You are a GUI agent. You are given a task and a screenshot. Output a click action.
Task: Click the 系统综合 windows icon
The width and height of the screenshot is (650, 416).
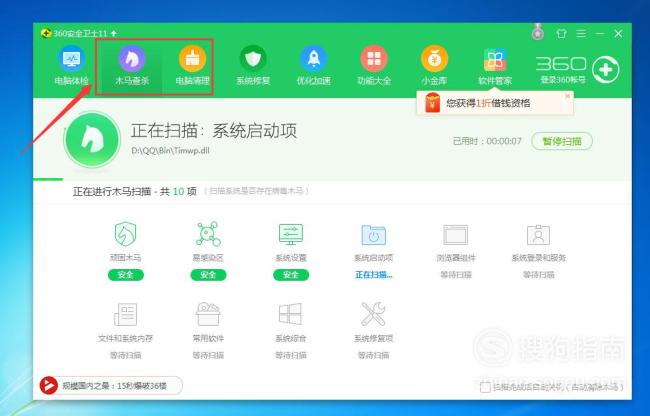coord(290,314)
